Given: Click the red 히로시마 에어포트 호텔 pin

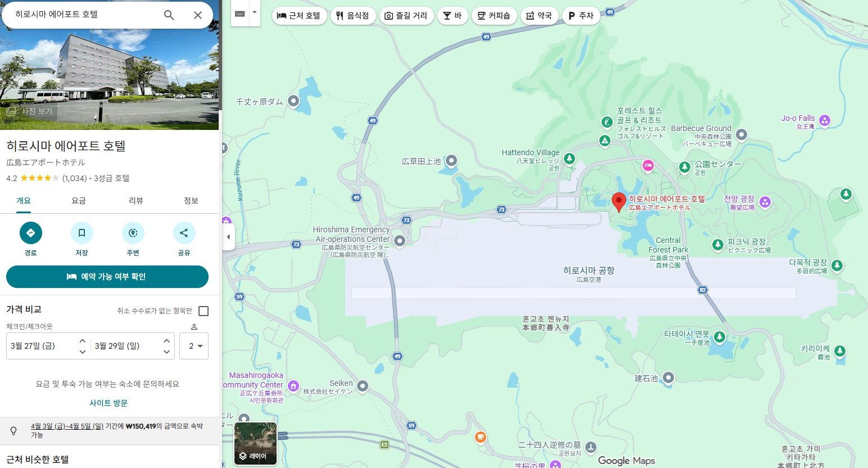Looking at the screenshot, I should (x=619, y=202).
